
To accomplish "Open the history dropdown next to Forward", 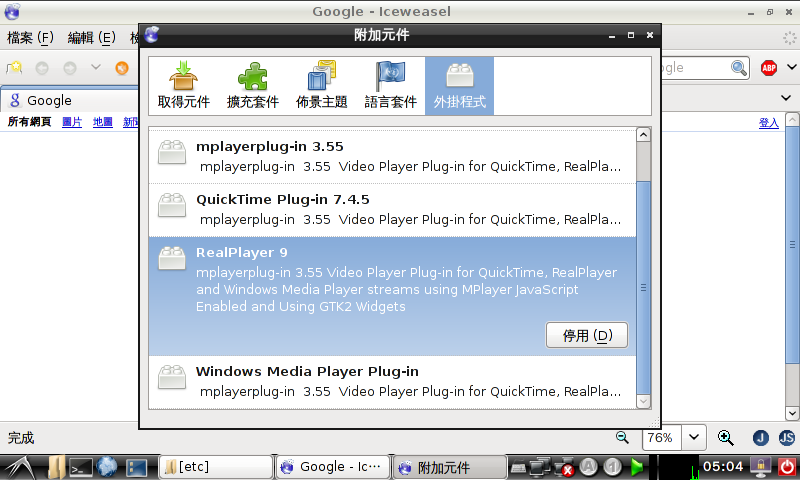I will pos(95,67).
